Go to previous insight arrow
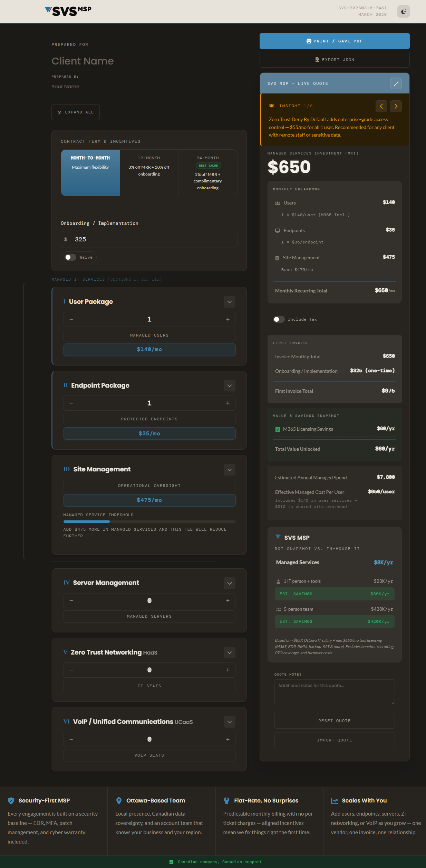The image size is (426, 868). pos(381,106)
